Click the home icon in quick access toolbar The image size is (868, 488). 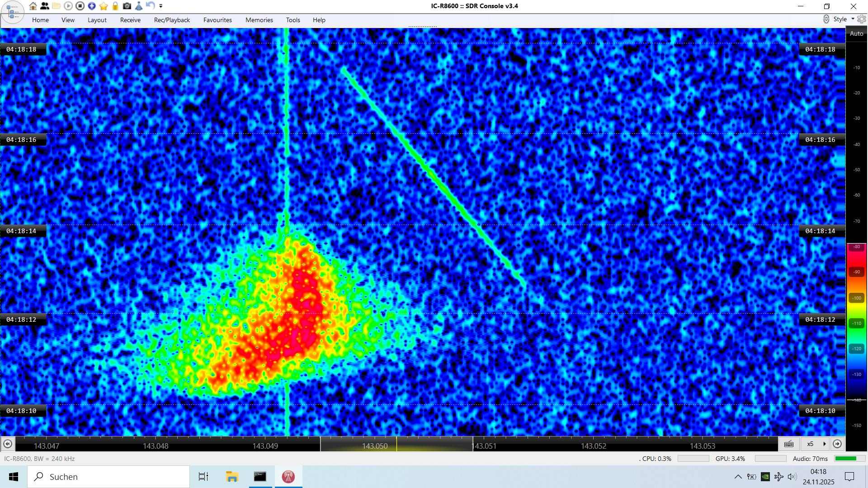[x=33, y=6]
